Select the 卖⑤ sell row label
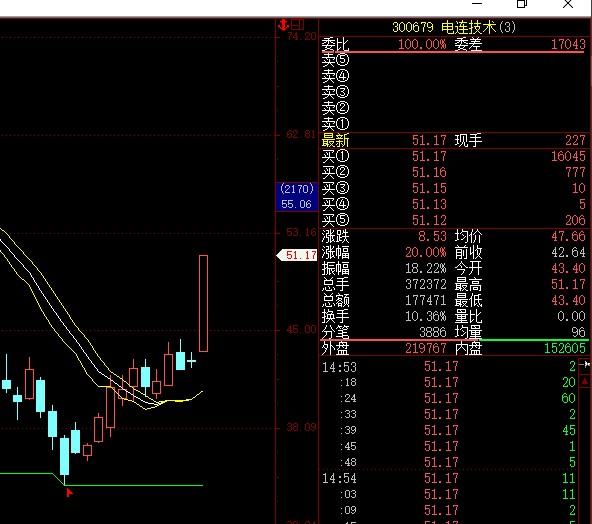 (x=335, y=60)
